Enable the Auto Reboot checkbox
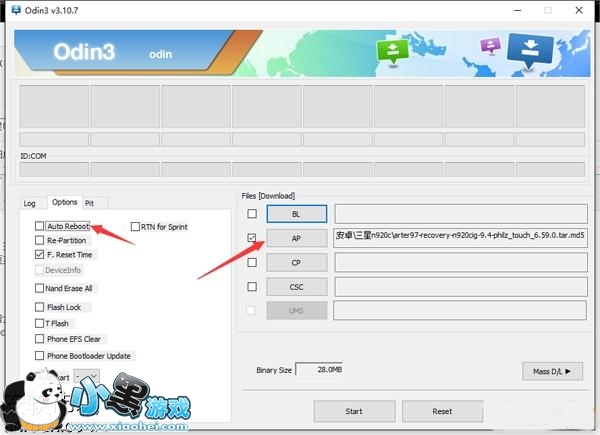 pyautogui.click(x=39, y=226)
